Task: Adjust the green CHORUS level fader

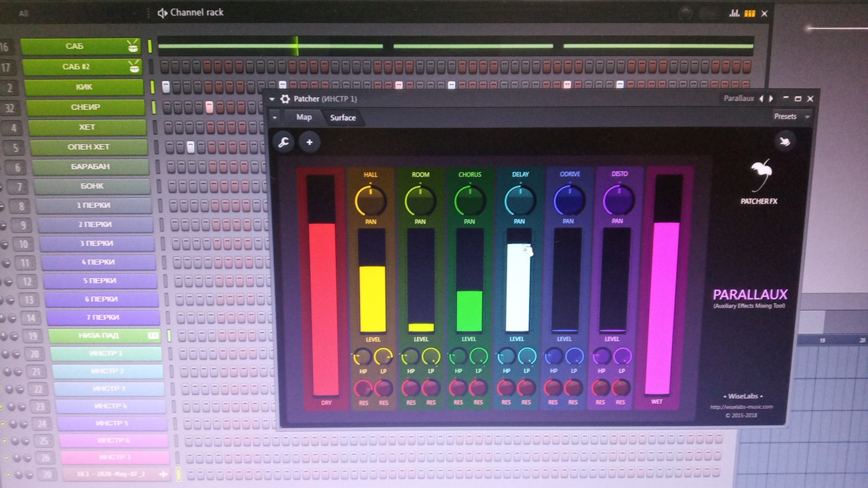Action: coord(469,281)
